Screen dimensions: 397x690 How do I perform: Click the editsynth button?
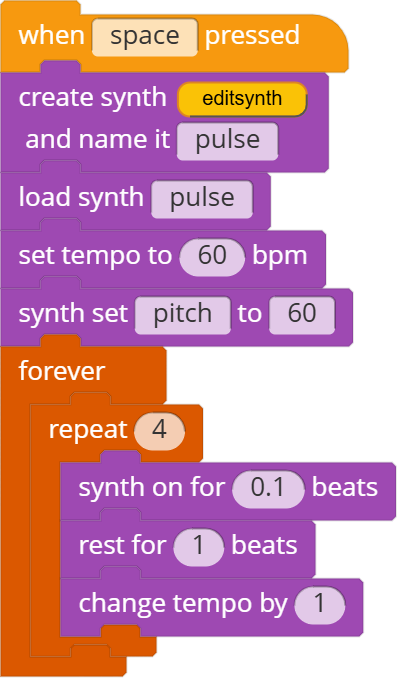242,99
